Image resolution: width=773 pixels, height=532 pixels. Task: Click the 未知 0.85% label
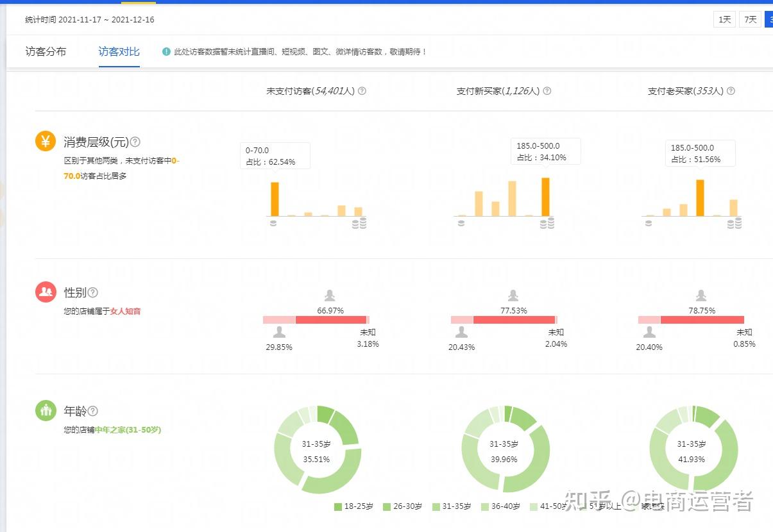[x=744, y=338]
